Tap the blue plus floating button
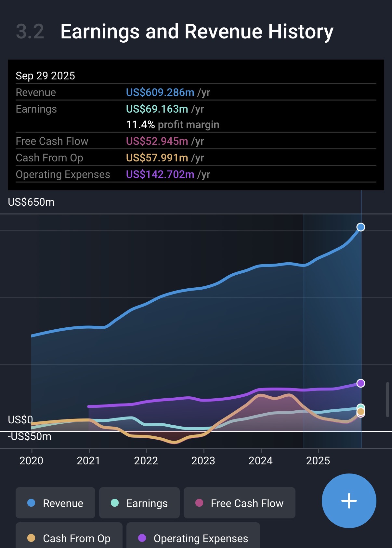This screenshot has height=548, width=392. click(349, 500)
